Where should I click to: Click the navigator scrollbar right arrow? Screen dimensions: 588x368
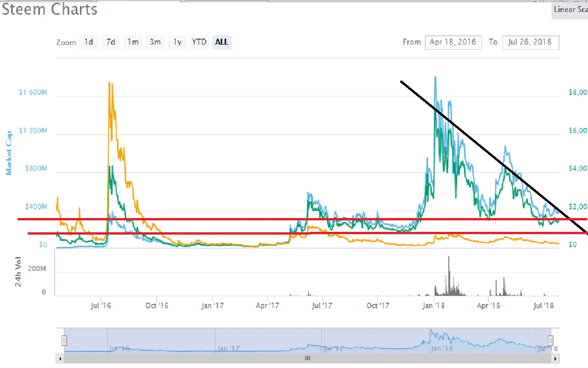click(x=555, y=358)
